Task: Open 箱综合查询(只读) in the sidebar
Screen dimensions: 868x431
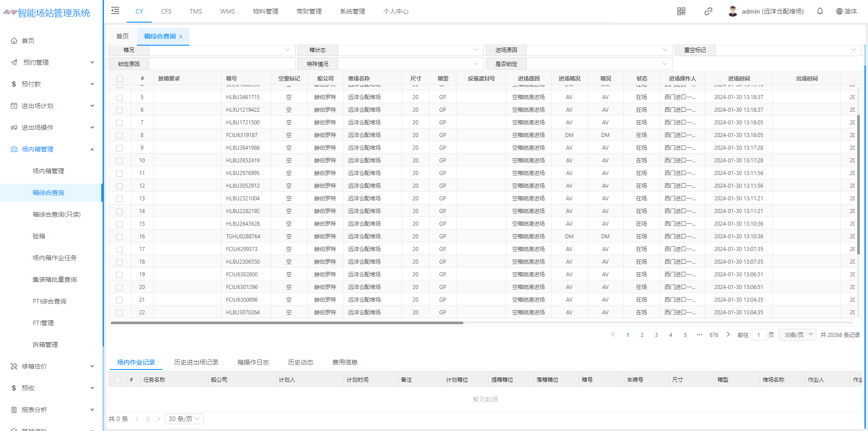Action: [56, 214]
